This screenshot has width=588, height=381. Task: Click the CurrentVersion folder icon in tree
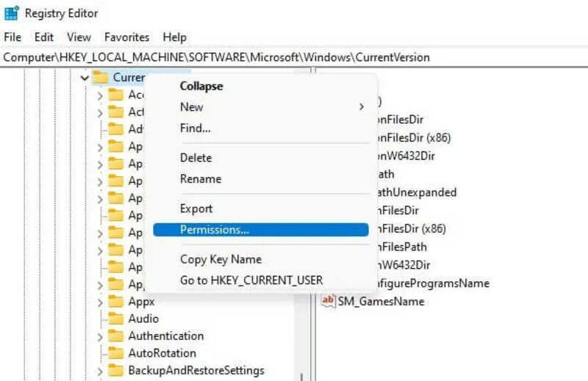(x=101, y=78)
